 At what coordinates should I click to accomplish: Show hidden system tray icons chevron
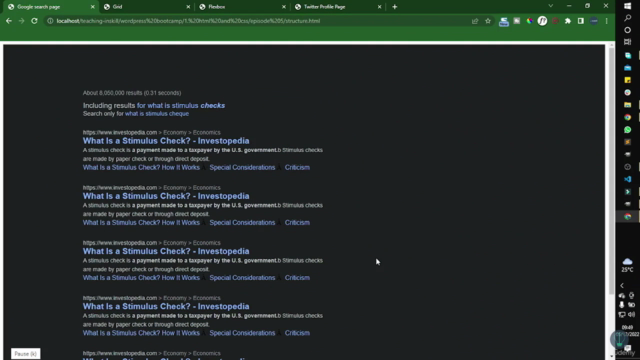pos(622,286)
